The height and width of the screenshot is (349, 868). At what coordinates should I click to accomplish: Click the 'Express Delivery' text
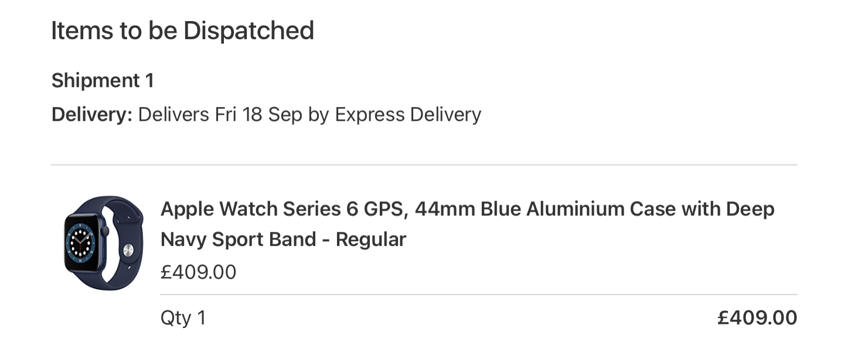point(408,115)
